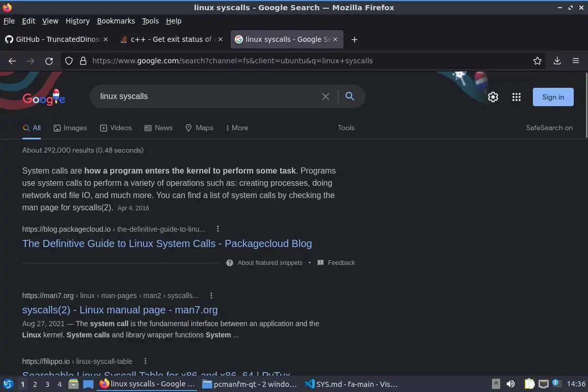Click the forward navigation arrow
Image resolution: width=588 pixels, height=392 pixels.
click(31, 61)
